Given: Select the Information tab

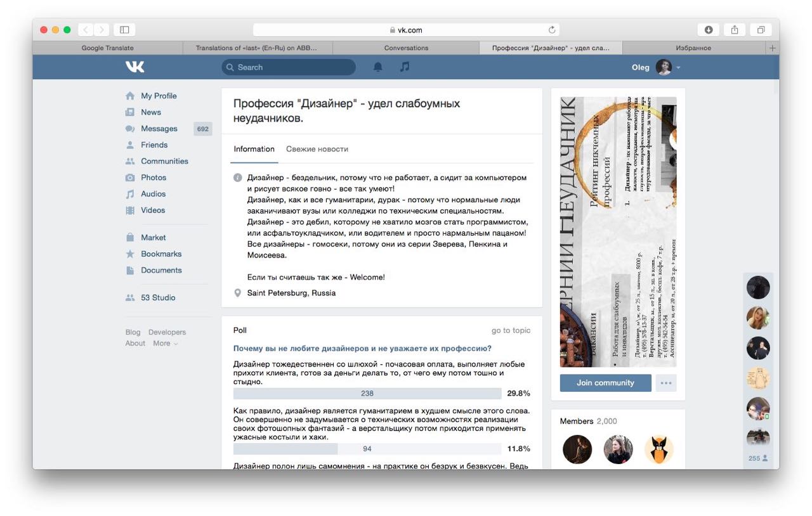Looking at the screenshot, I should click(254, 149).
